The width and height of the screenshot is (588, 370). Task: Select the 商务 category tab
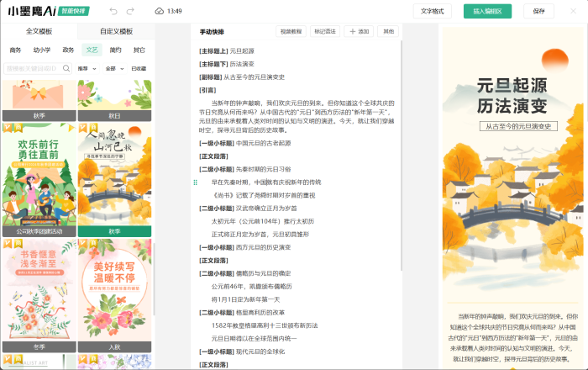click(15, 50)
